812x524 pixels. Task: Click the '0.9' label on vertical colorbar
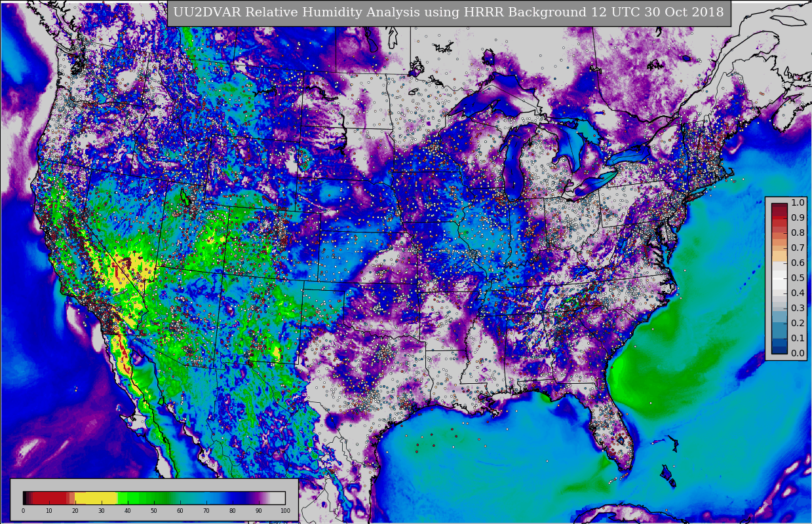[798, 217]
